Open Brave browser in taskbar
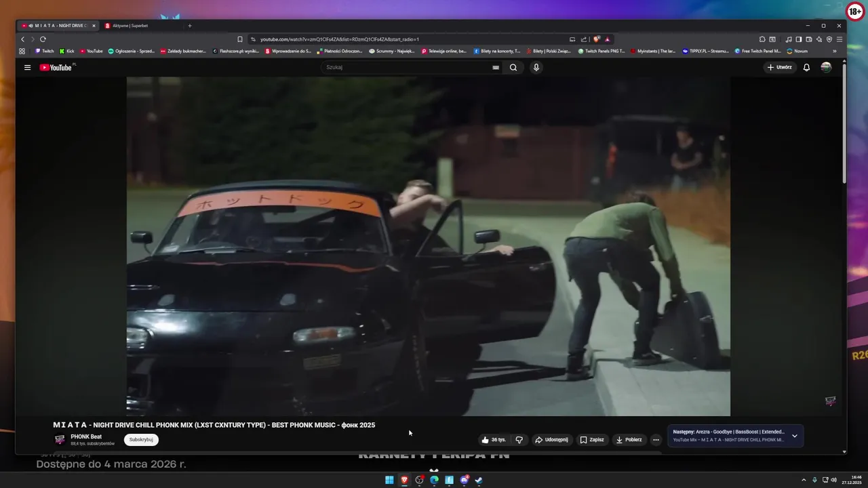The width and height of the screenshot is (868, 488). (404, 480)
